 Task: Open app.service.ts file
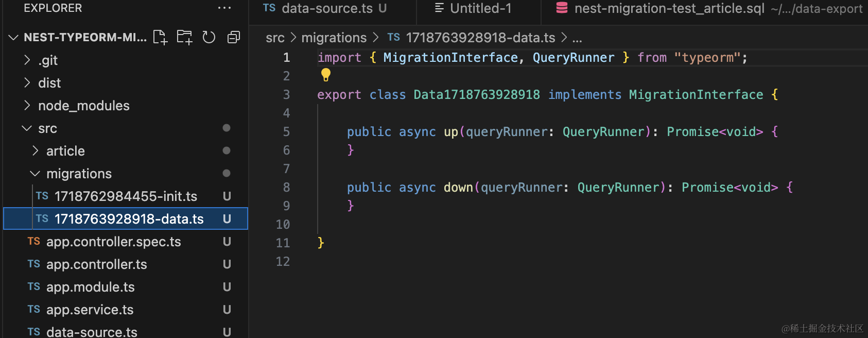click(126, 310)
